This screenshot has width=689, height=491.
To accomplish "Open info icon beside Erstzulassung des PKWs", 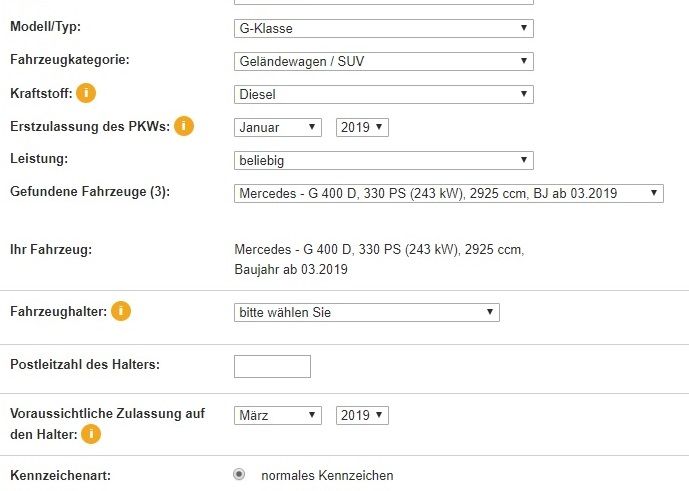I will tap(184, 126).
